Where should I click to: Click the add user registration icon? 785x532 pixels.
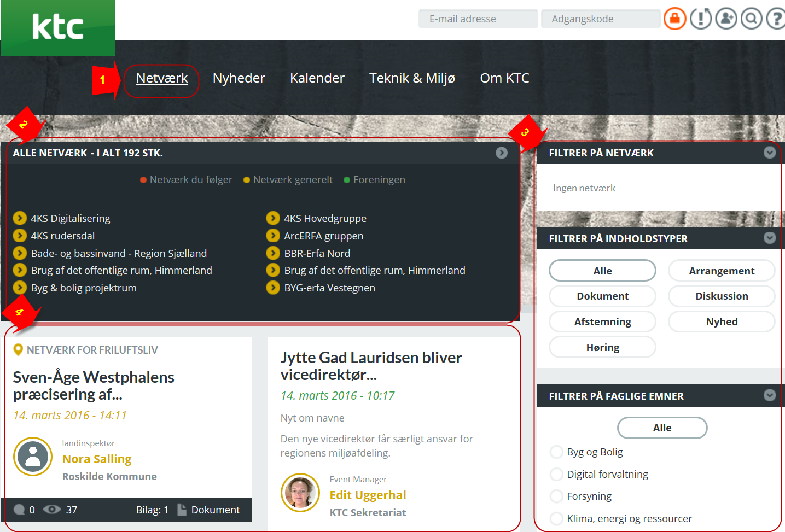726,19
